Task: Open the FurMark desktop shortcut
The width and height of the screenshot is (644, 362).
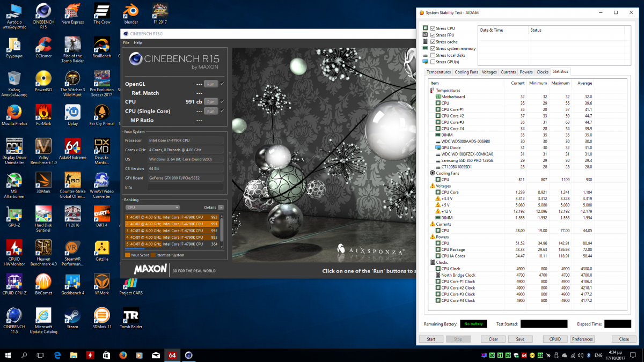Action: click(x=43, y=115)
